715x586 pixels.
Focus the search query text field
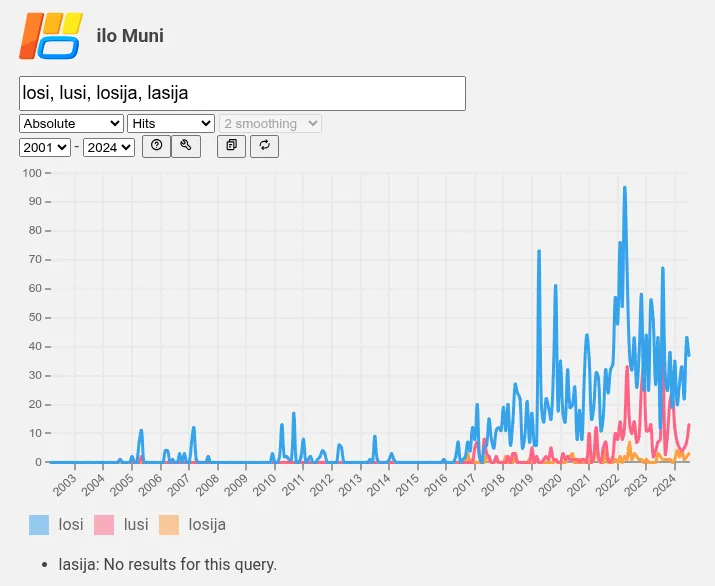point(242,93)
